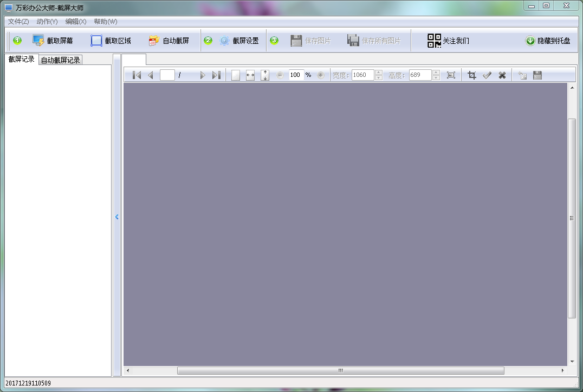Click the zoom percentage input field
The width and height of the screenshot is (583, 392).
[x=296, y=75]
